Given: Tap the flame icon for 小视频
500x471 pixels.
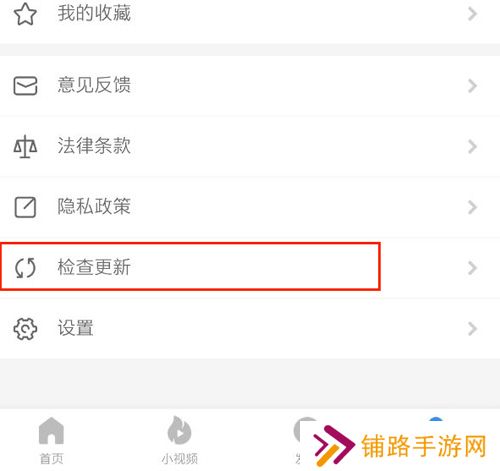Looking at the screenshot, I should [x=179, y=430].
